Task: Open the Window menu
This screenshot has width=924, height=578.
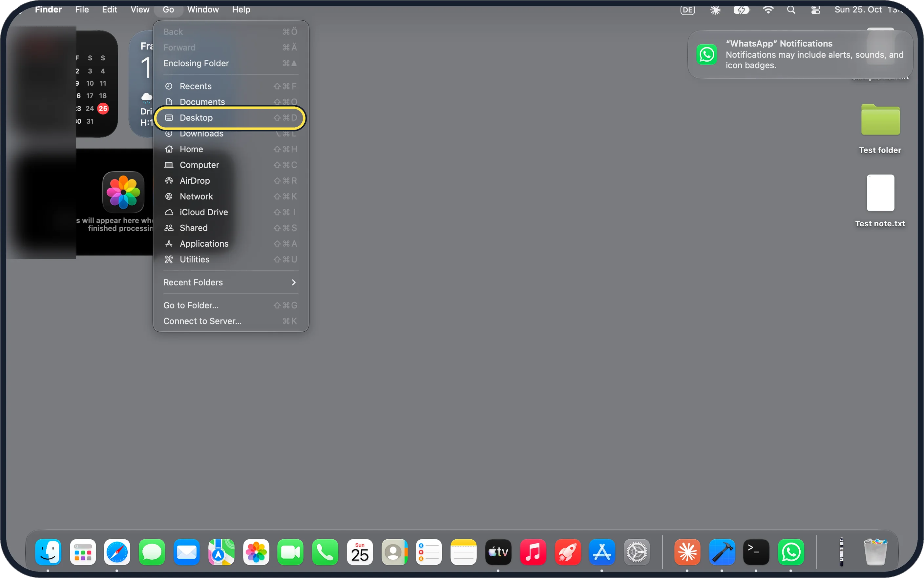Action: pos(203,10)
